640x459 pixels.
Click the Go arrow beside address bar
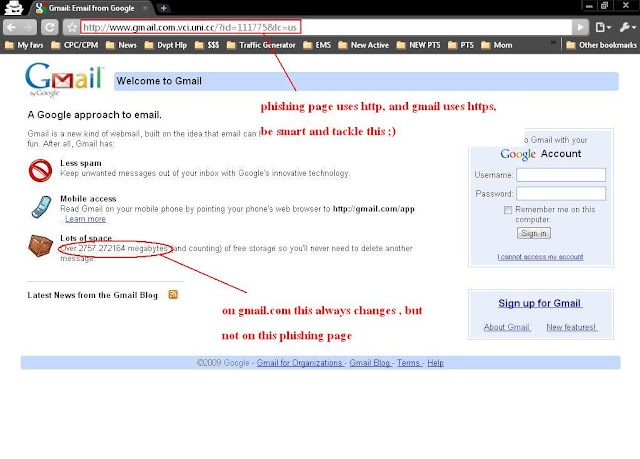pyautogui.click(x=580, y=27)
